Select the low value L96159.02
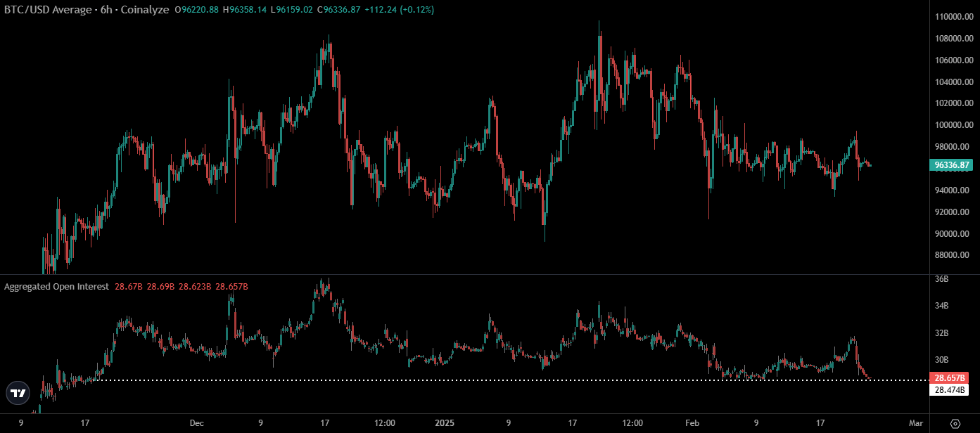The image size is (980, 433). (292, 10)
